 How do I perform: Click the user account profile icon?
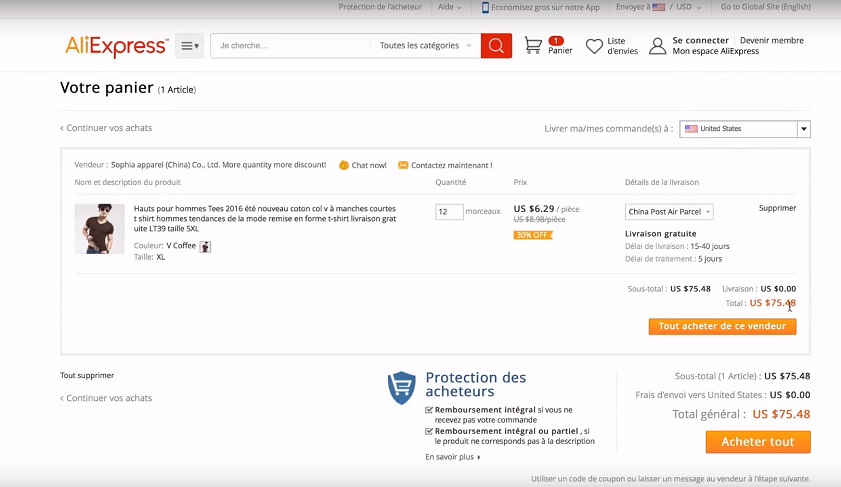coord(657,46)
